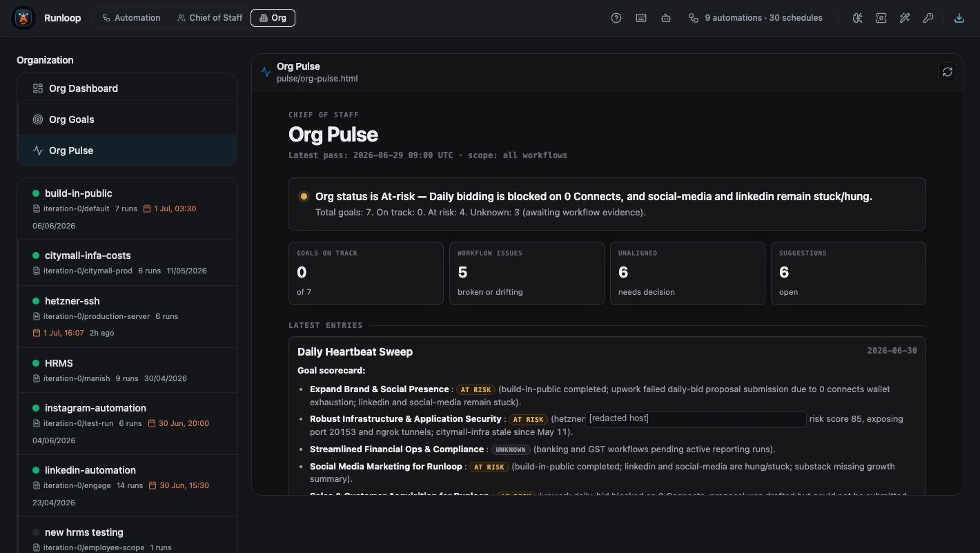Image resolution: width=980 pixels, height=553 pixels.
Task: Click the Runloop fox logo
Action: click(23, 18)
